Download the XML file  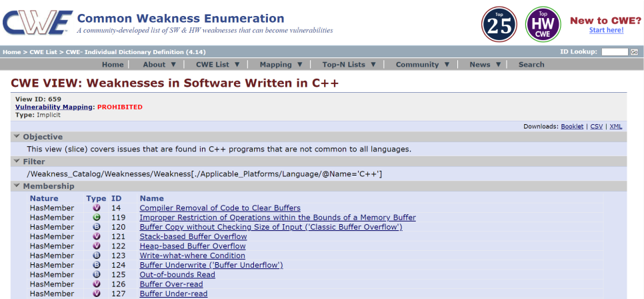click(615, 127)
